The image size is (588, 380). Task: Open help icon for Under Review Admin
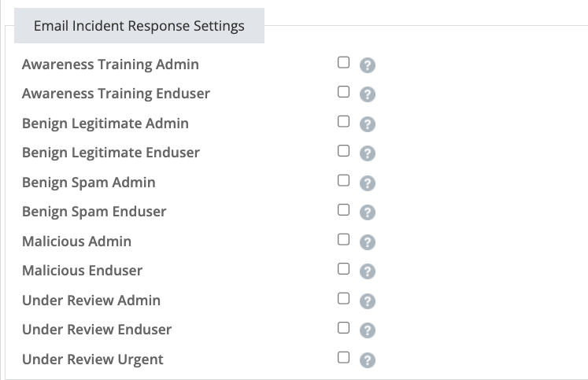coord(368,301)
